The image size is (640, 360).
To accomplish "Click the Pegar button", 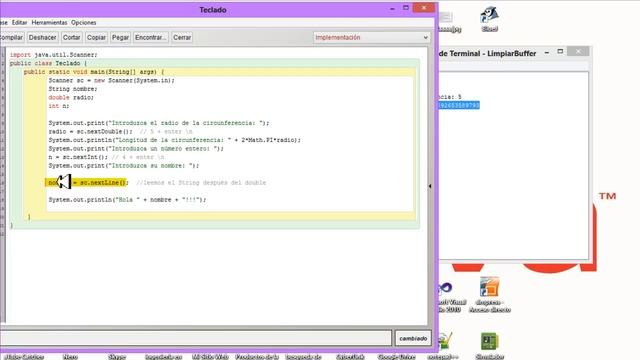I will [120, 38].
